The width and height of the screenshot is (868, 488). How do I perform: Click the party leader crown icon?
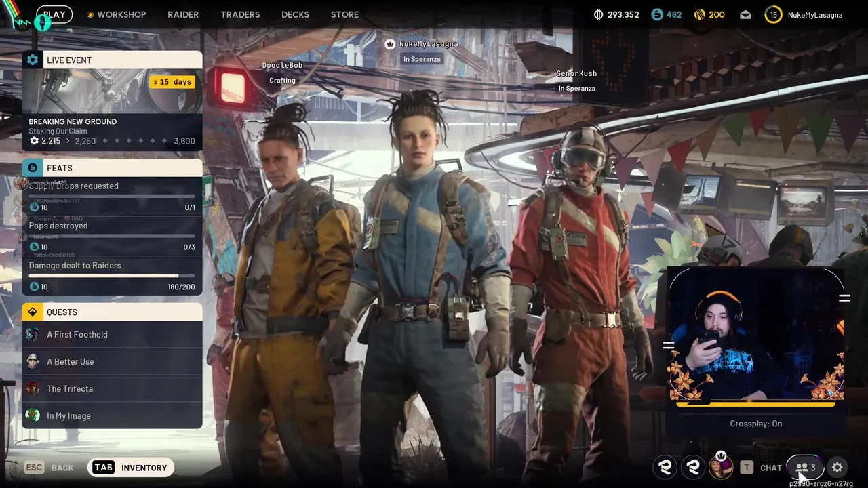coord(390,44)
